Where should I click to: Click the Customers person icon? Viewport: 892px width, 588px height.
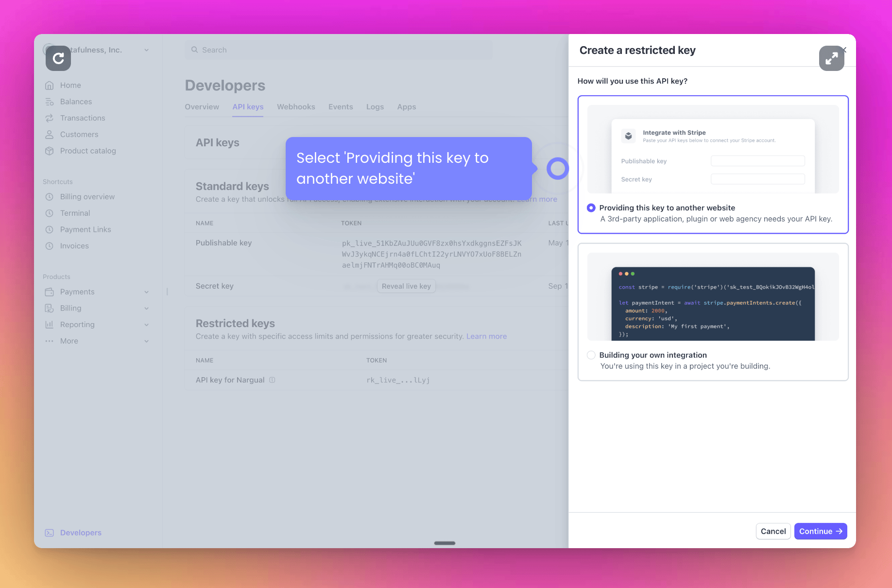(49, 135)
